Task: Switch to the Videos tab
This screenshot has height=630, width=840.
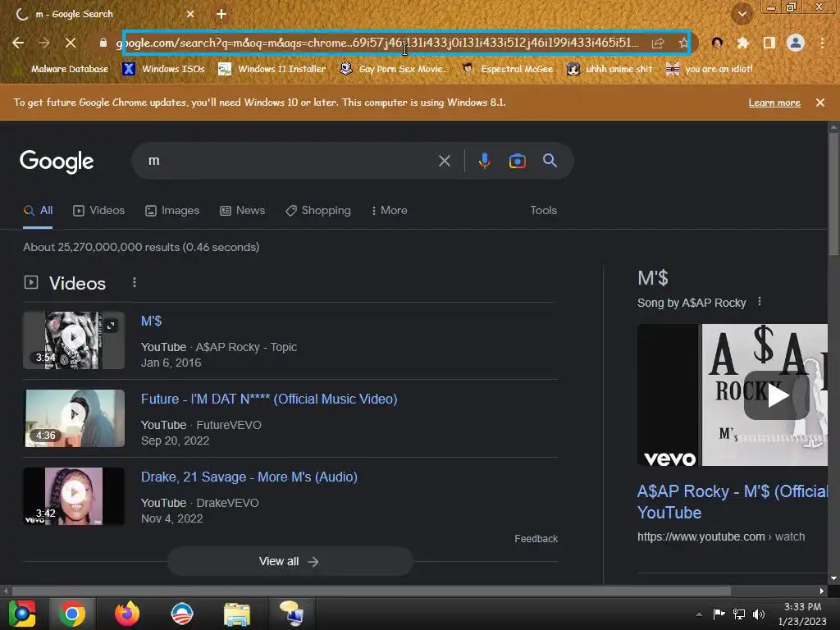Action: [98, 211]
